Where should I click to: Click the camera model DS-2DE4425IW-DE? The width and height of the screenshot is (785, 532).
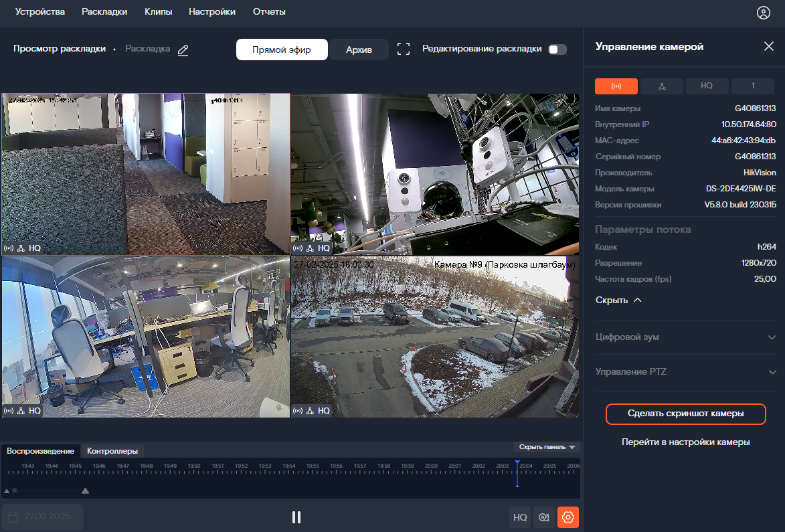coord(741,189)
